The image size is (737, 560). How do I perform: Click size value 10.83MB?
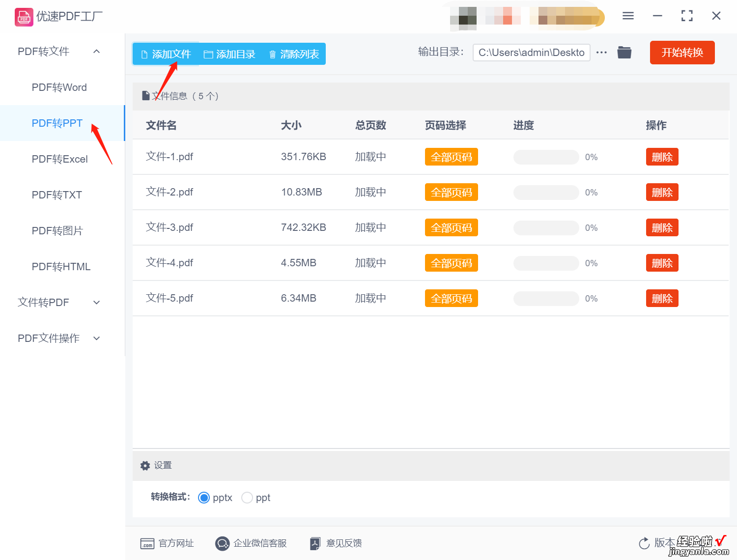[x=301, y=192]
